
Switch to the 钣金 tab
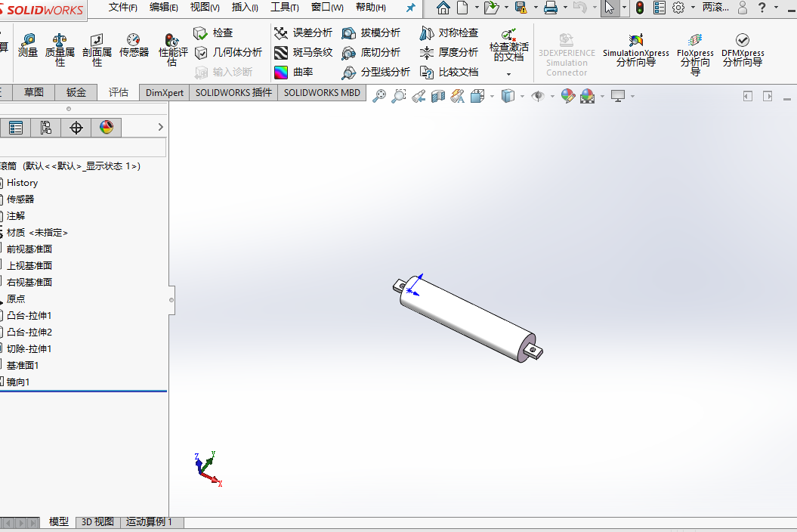[76, 92]
